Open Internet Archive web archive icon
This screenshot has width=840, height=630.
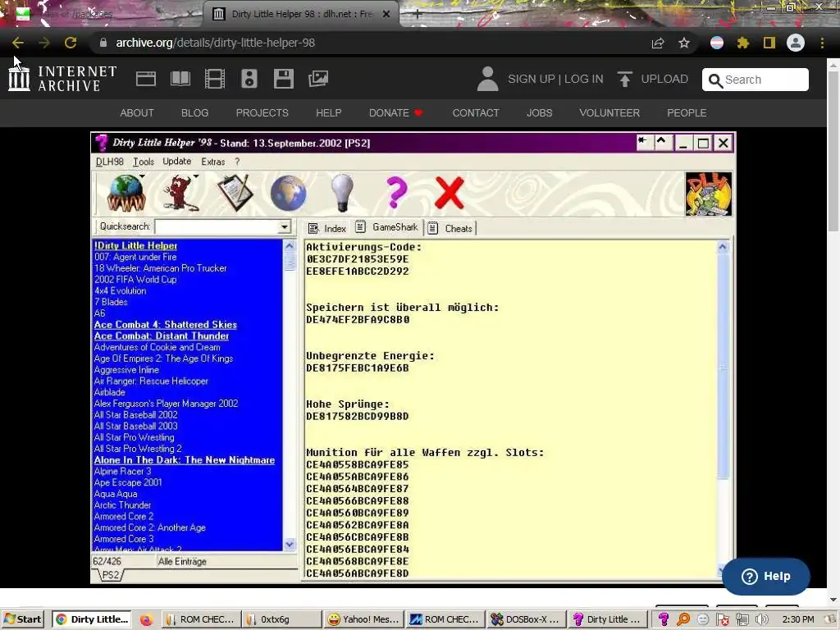pos(146,79)
